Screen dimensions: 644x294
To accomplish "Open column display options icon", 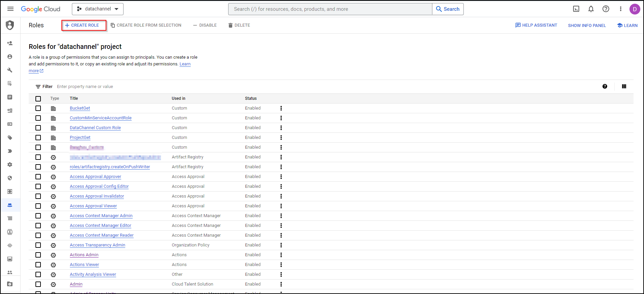I will [624, 87].
